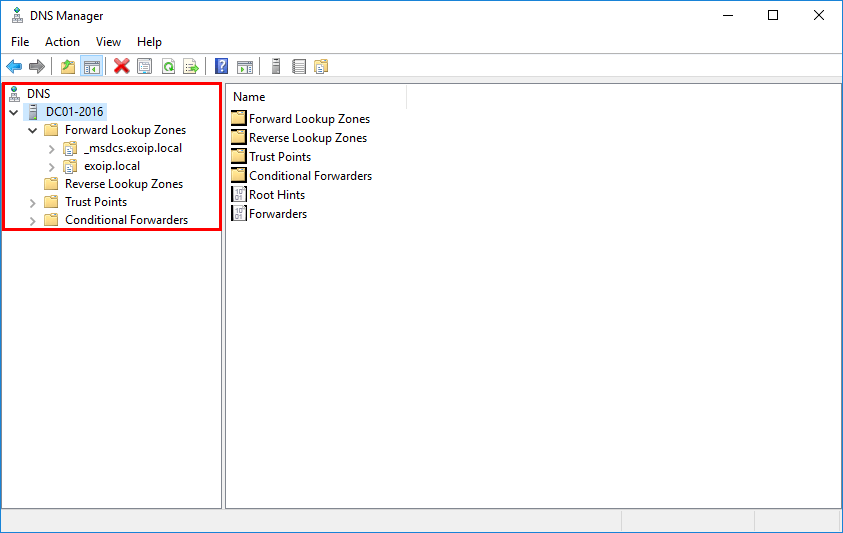
Task: Select Forward Lookup Zones in tree pane
Action: (125, 130)
